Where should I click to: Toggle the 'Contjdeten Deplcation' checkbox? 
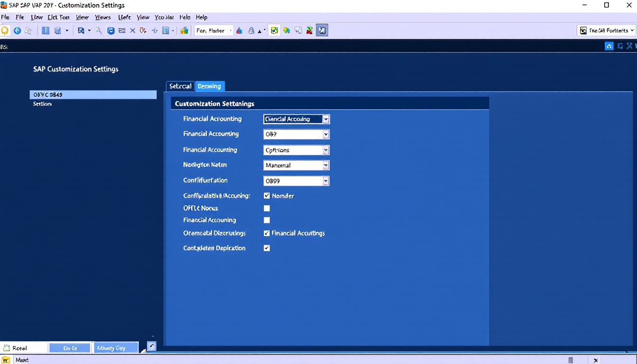pyautogui.click(x=267, y=248)
